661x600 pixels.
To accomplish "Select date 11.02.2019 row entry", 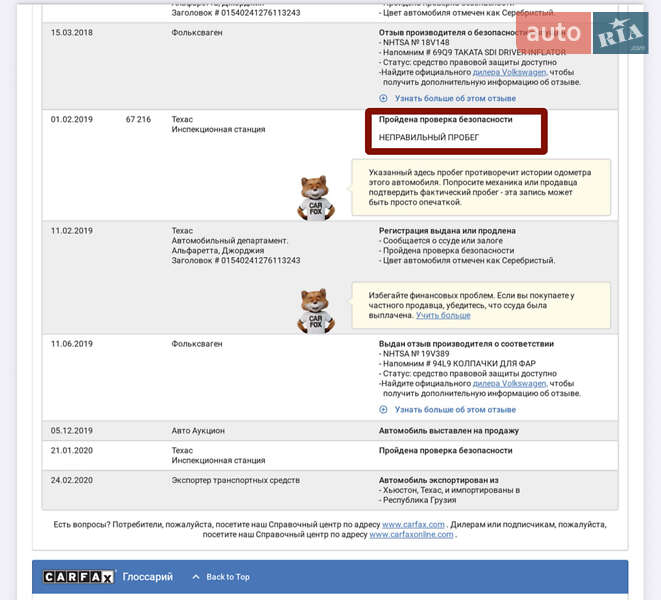I will click(x=72, y=231).
